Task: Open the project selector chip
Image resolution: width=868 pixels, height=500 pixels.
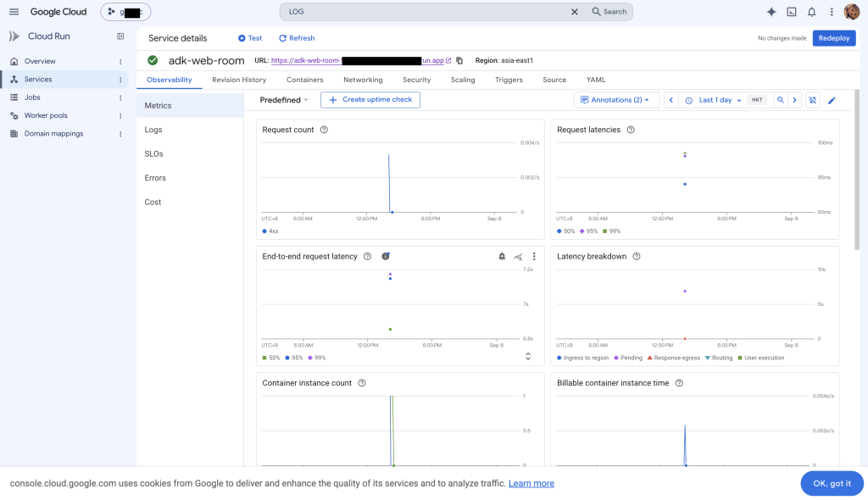Action: pos(125,12)
